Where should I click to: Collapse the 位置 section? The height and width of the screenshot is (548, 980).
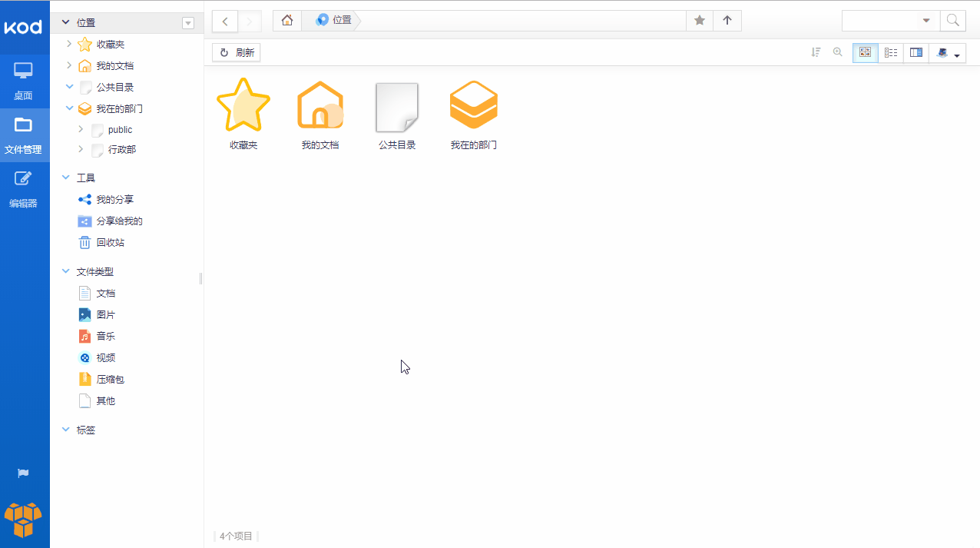65,23
